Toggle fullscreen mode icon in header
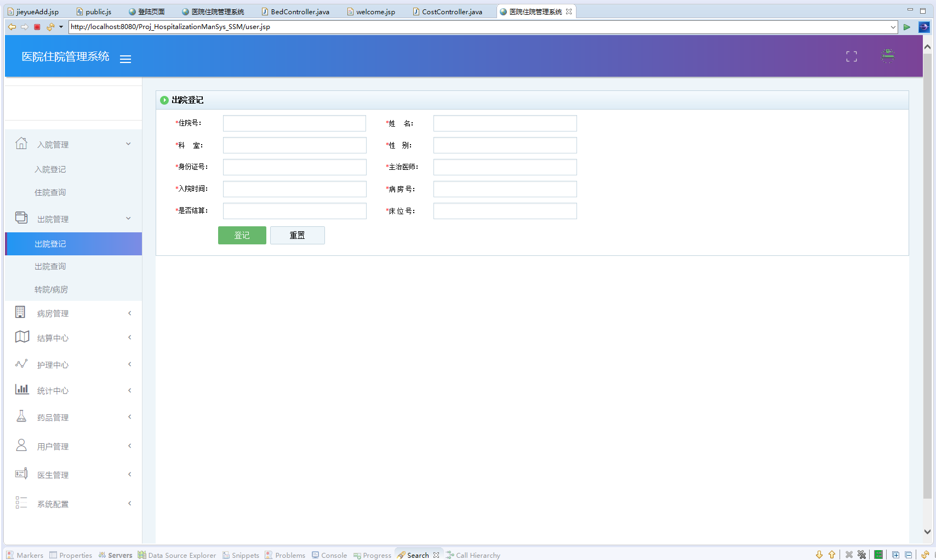The image size is (936, 560). coord(851,56)
